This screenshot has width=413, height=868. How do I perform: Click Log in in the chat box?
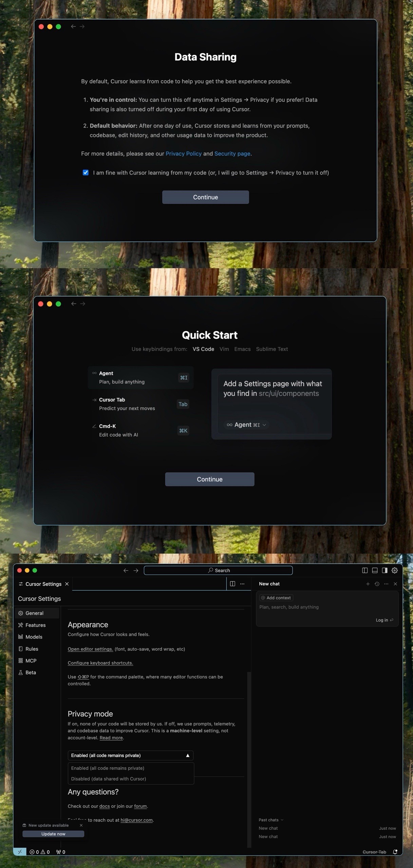pos(384,620)
